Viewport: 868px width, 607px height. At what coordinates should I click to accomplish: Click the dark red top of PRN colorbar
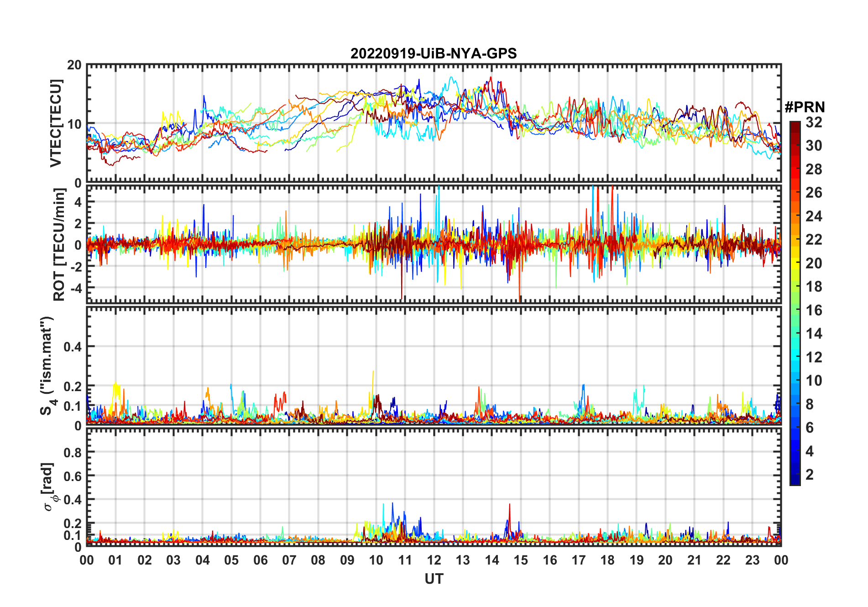tap(795, 126)
